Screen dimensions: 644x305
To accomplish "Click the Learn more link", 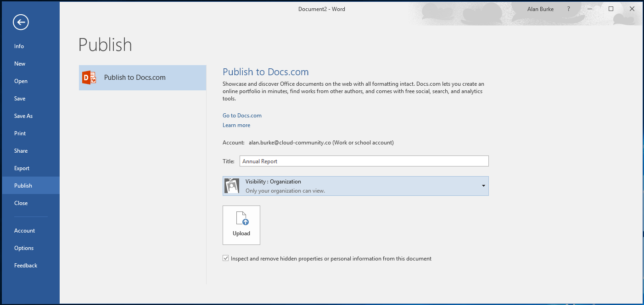I will click(x=236, y=125).
